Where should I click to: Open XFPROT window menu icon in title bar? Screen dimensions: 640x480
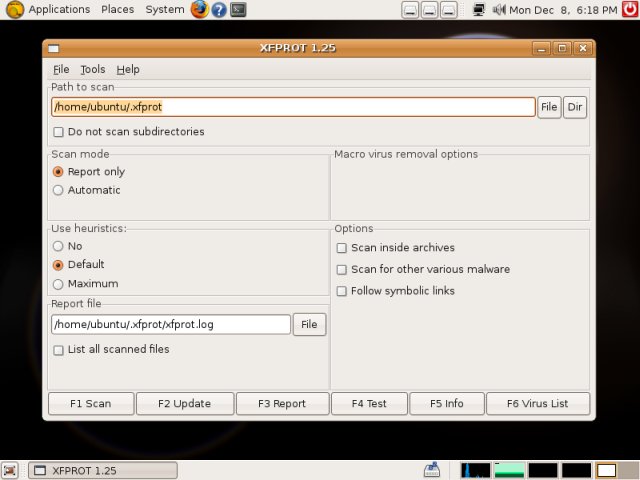pos(53,49)
